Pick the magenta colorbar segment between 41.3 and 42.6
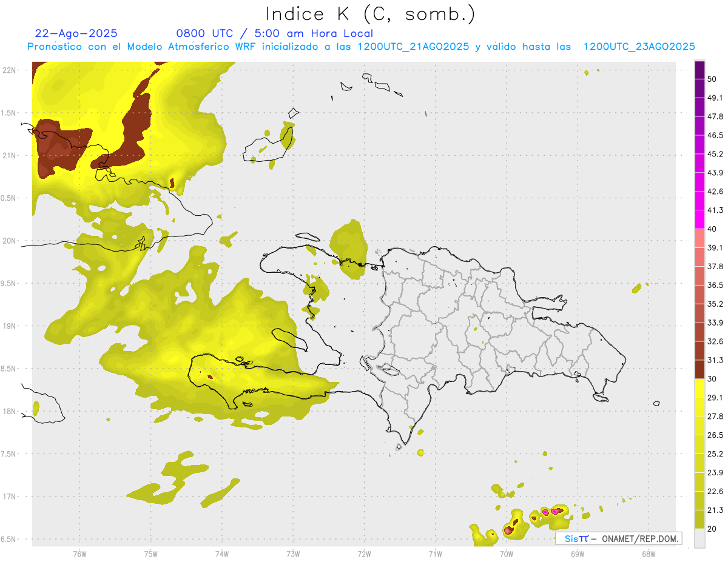728x562 pixels. [699, 201]
